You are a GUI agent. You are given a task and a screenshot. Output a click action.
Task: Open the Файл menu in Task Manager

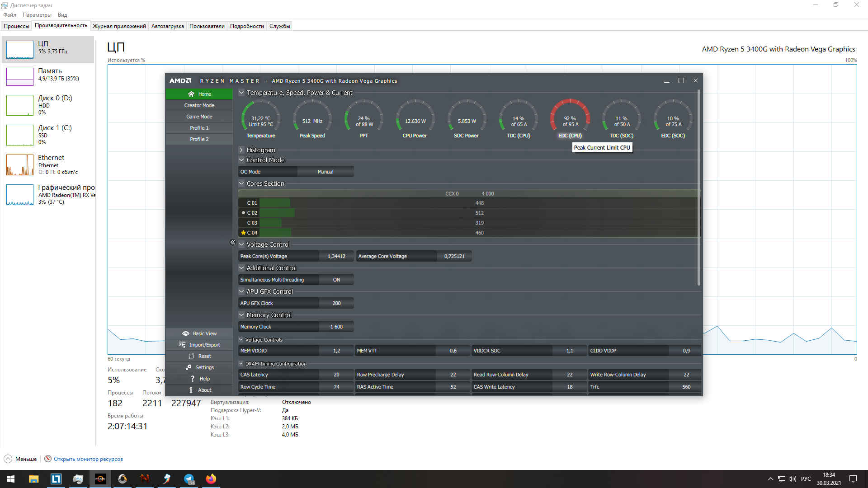(x=9, y=15)
